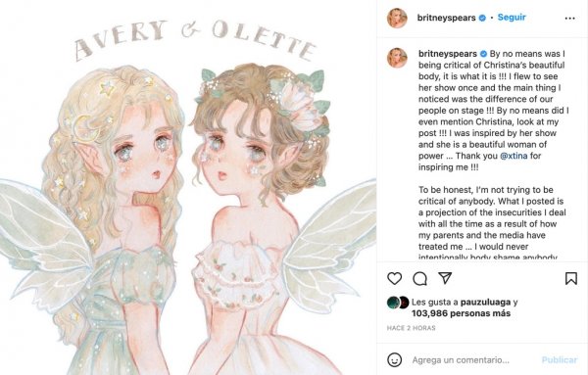
Task: Click the header britneyspears profile picture
Action: click(x=397, y=18)
